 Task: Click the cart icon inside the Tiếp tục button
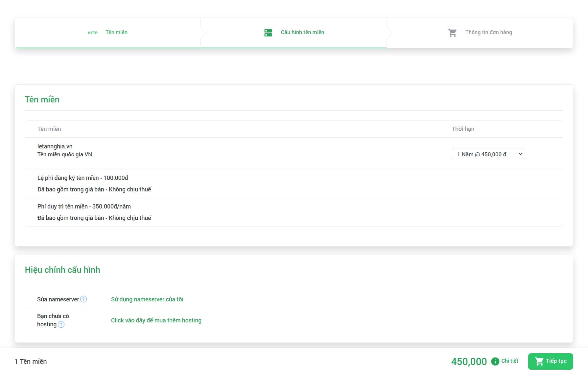click(539, 361)
